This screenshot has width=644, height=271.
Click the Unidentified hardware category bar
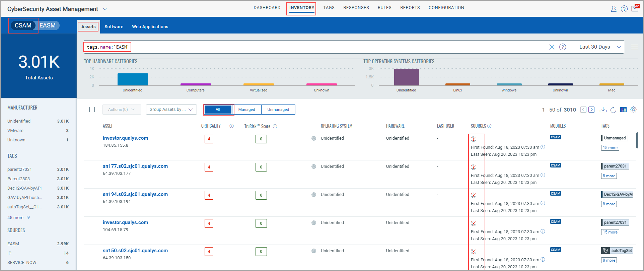pos(133,79)
